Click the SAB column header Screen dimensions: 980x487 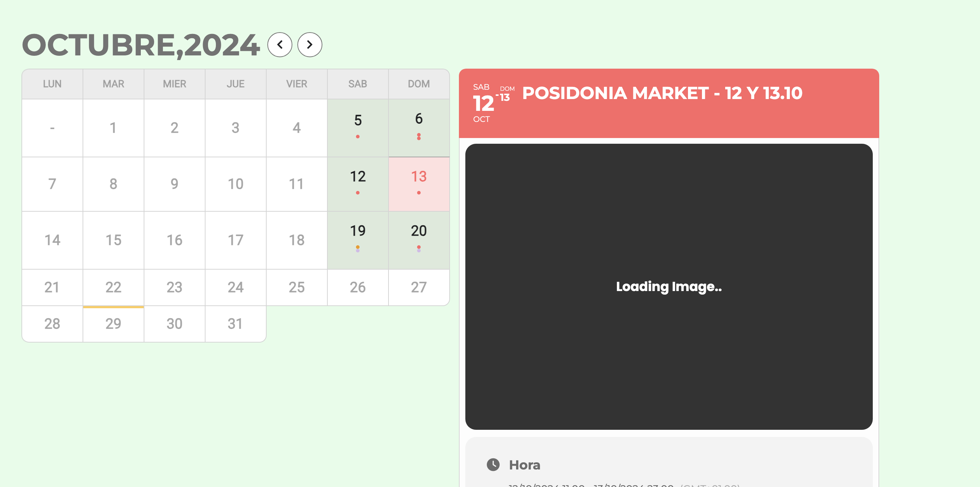click(358, 84)
